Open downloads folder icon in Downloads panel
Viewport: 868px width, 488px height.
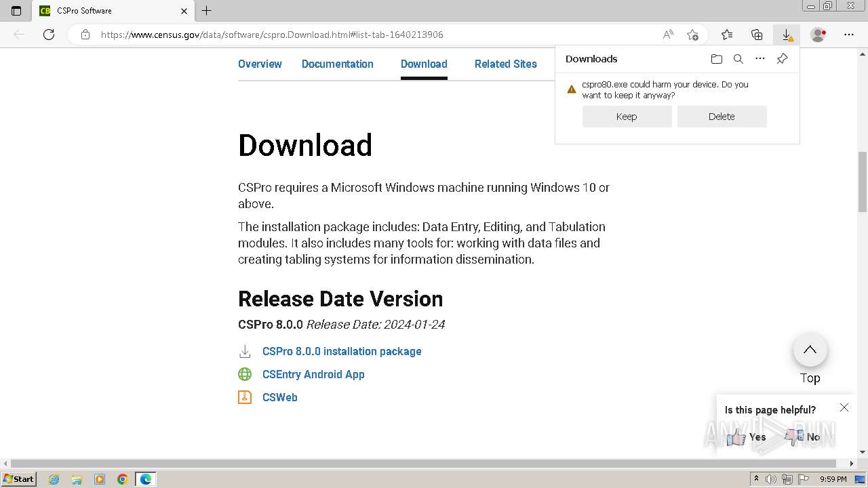(717, 59)
